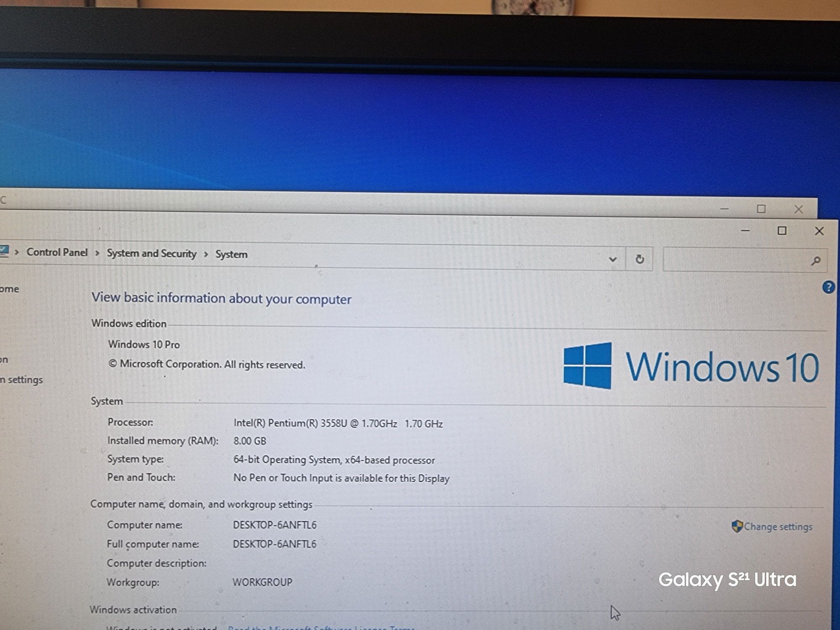Click the computer icon in address bar
Screen dimensions: 840x630
[4, 251]
